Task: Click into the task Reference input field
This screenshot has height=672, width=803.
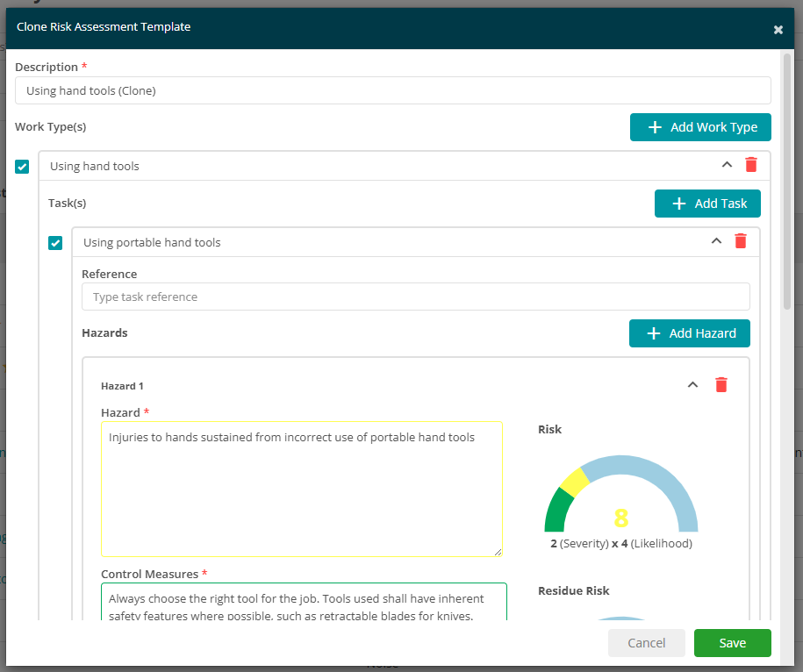Action: coord(416,297)
